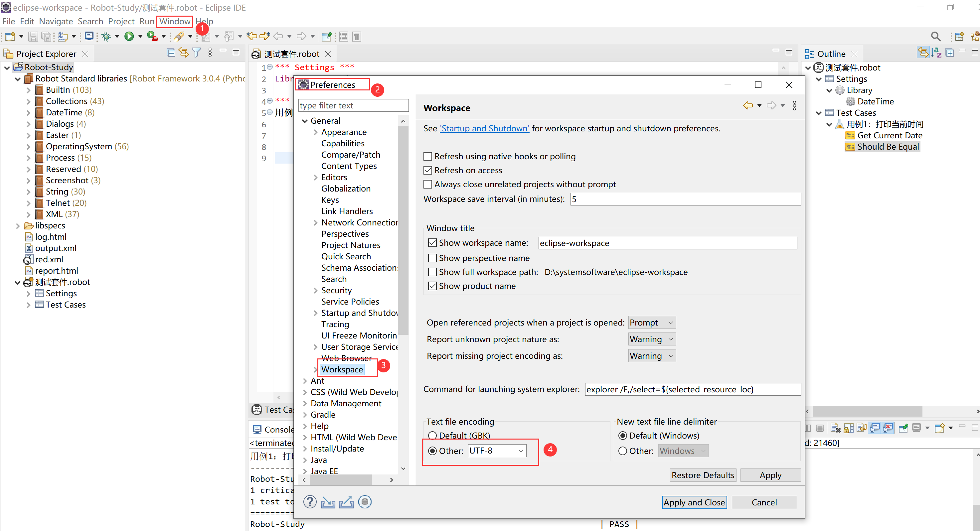This screenshot has height=531, width=980.
Task: Click the Debug bug toolbar icon
Action: 106,36
